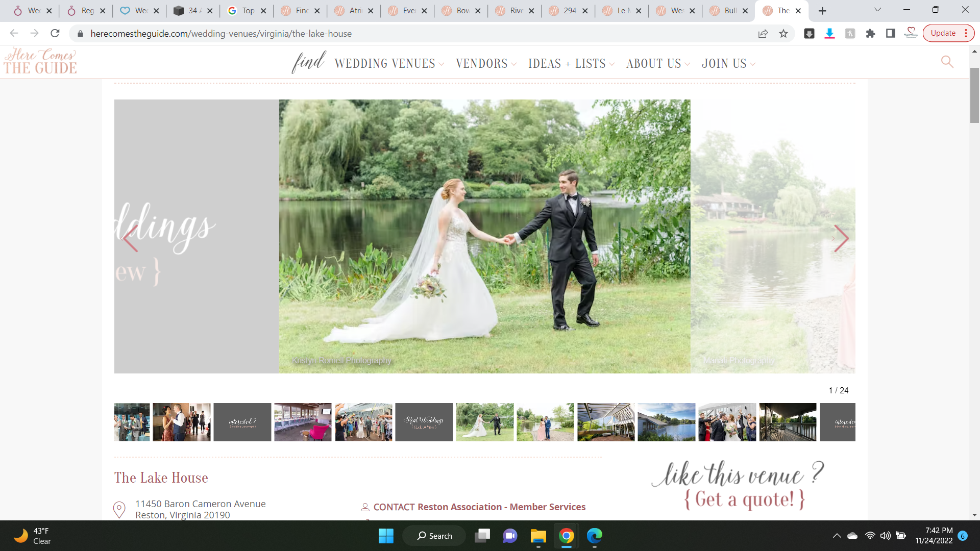Image resolution: width=980 pixels, height=551 pixels.
Task: Select the blue lake house thumbnail
Action: click(x=666, y=422)
